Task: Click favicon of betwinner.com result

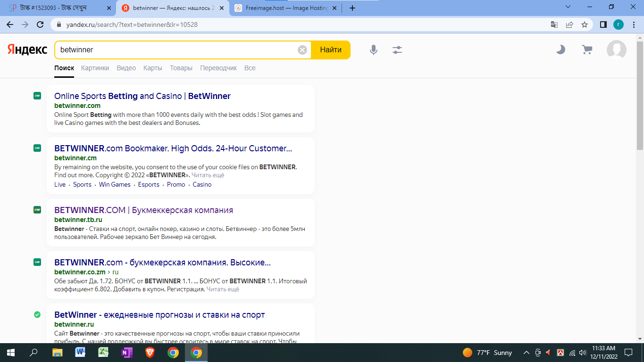Action: [x=37, y=96]
